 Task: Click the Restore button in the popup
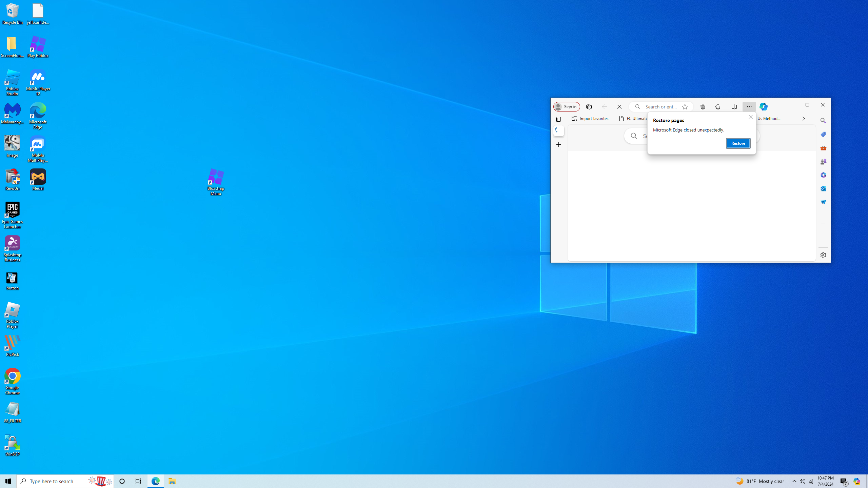tap(738, 143)
